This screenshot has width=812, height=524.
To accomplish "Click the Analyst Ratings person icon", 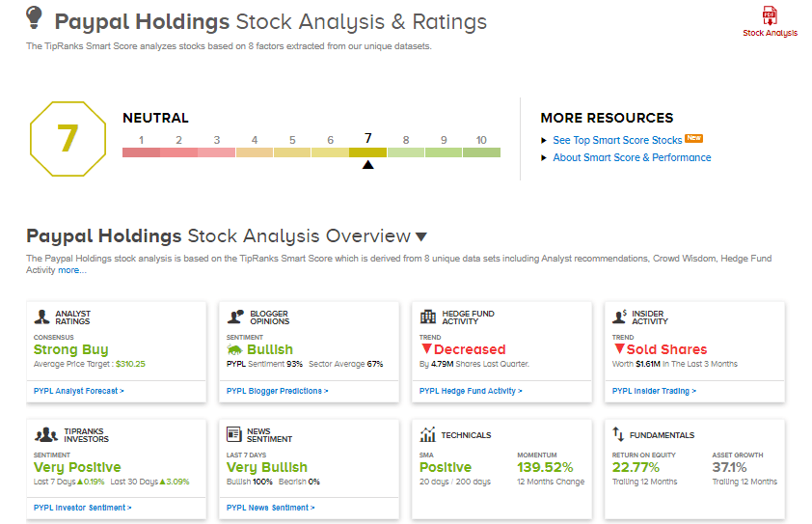I will point(41,317).
